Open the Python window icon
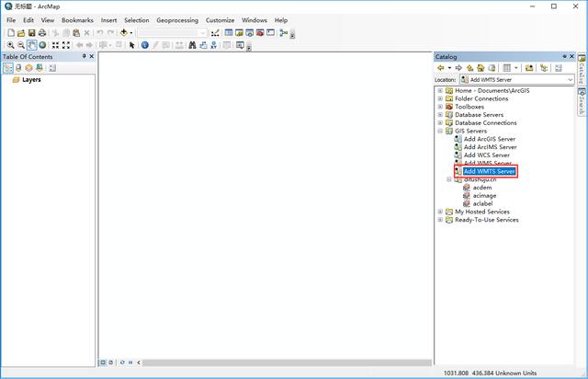Viewport: 588px width, 379px height. tap(270, 33)
